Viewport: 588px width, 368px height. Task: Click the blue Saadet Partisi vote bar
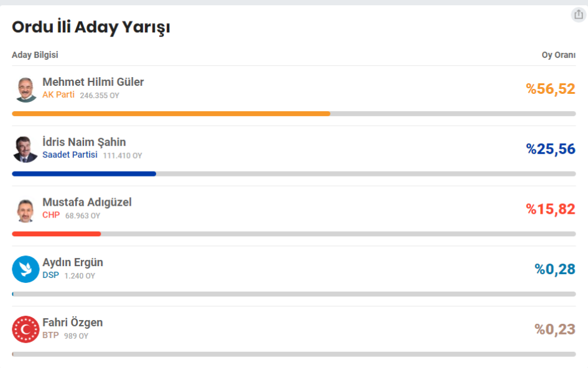84,174
